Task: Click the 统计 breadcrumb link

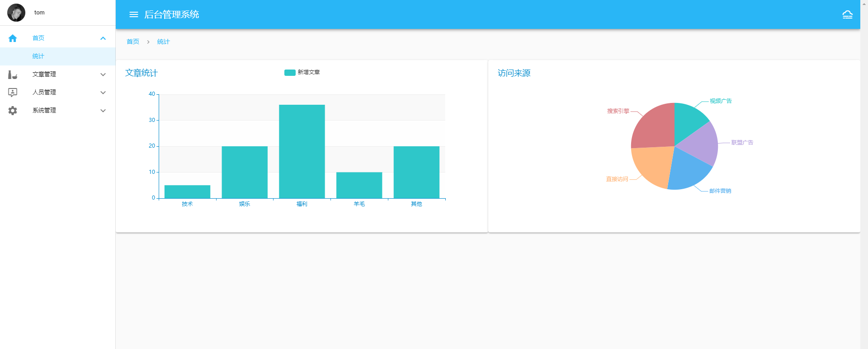Action: pos(163,42)
